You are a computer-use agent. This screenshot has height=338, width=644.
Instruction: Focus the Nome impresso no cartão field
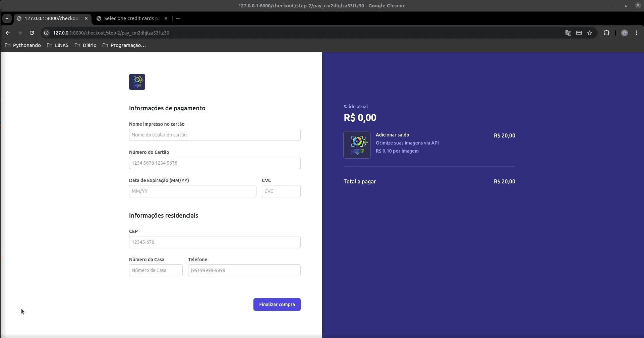tap(215, 135)
